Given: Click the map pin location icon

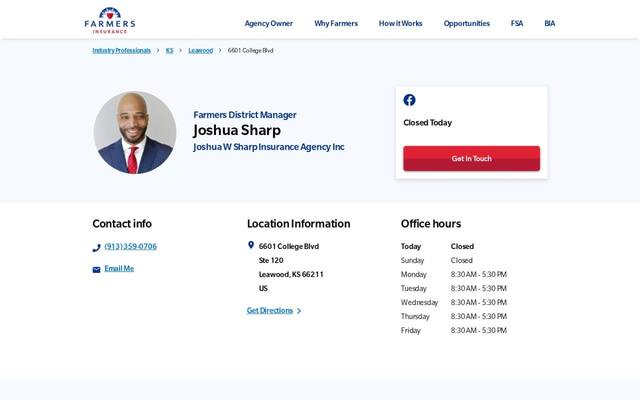Looking at the screenshot, I should click(x=251, y=245).
